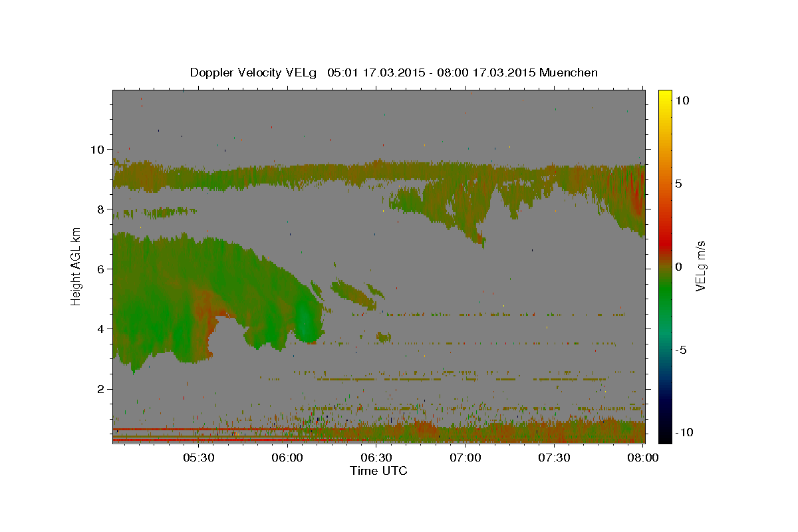Click the 'Height AGL km' y-axis label
This screenshot has height=532, width=798.
[x=76, y=266]
